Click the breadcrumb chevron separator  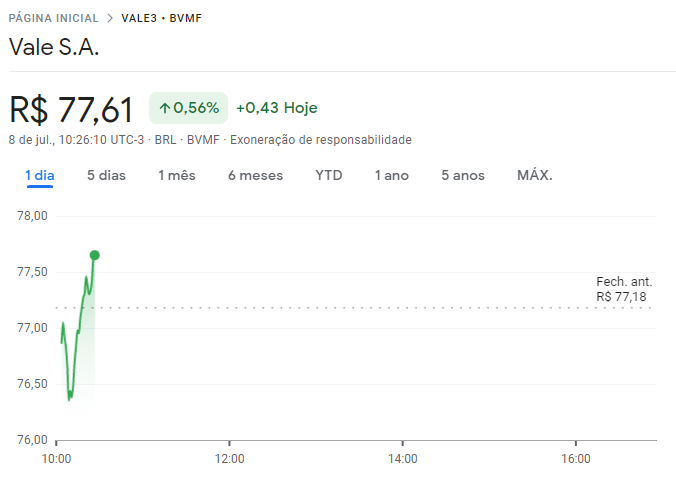[x=109, y=18]
